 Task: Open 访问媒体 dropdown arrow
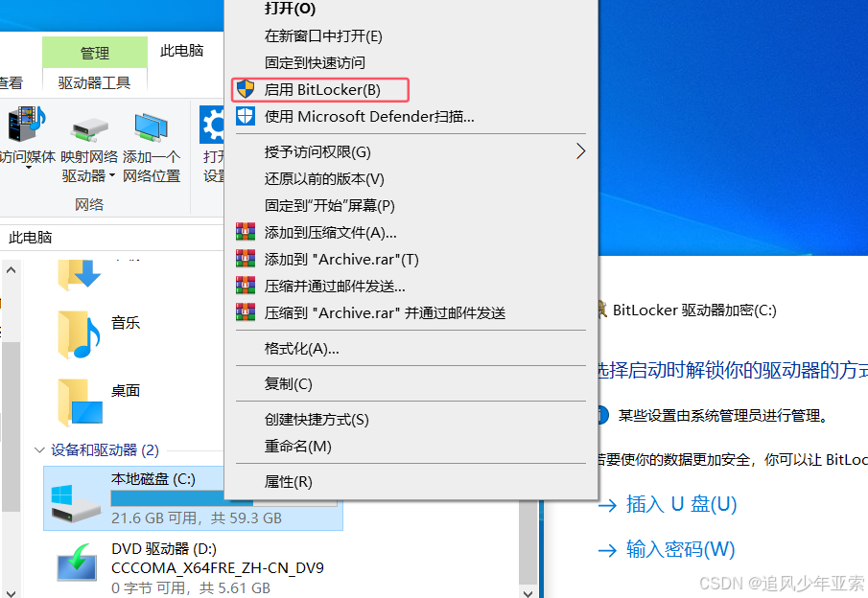pos(28,167)
